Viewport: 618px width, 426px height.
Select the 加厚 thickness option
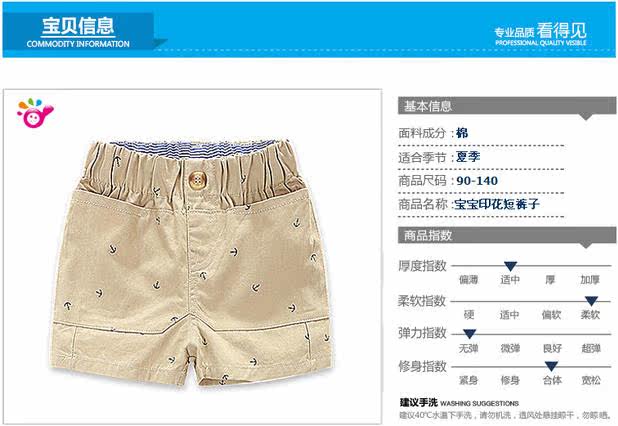590,280
